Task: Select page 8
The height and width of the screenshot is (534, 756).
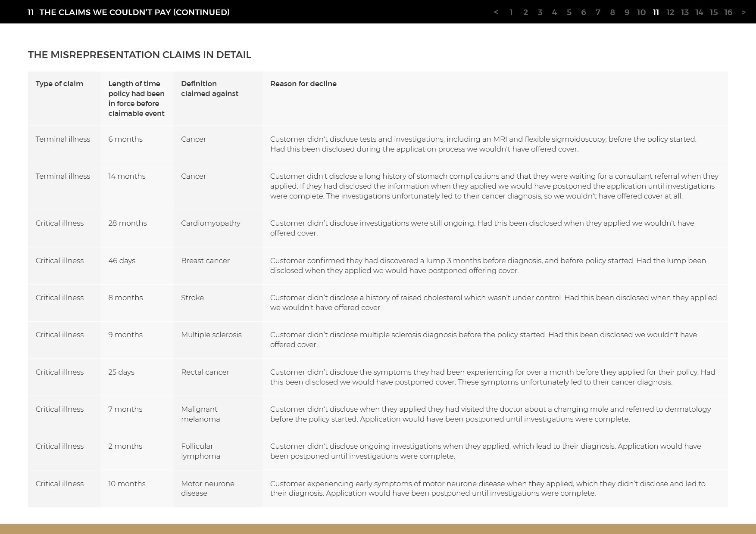Action: point(612,12)
